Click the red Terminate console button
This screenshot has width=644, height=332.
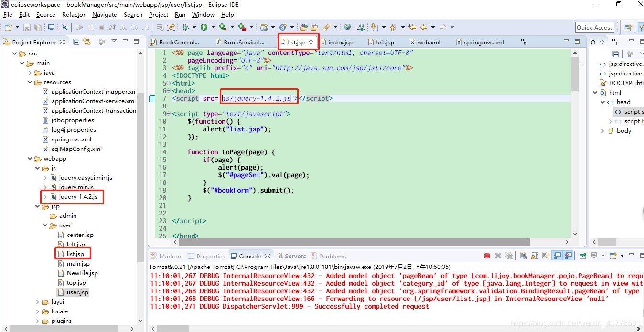click(x=487, y=256)
